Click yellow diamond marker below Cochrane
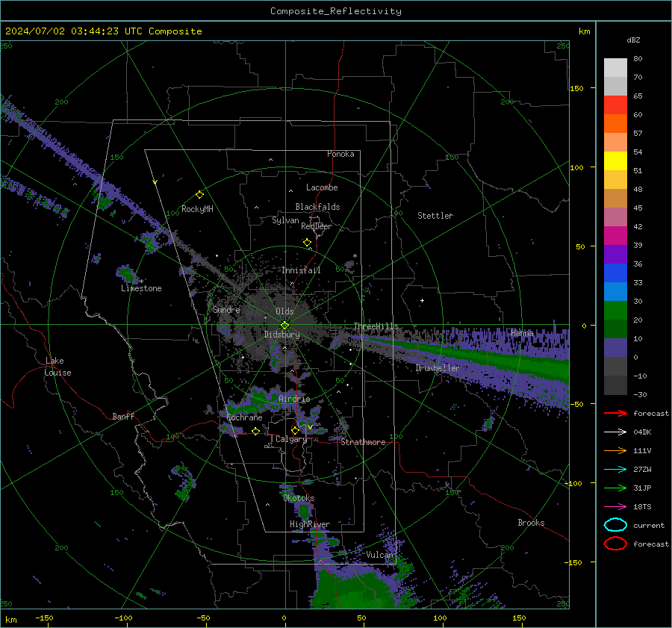Viewport: 672px width, 628px height. tap(256, 432)
